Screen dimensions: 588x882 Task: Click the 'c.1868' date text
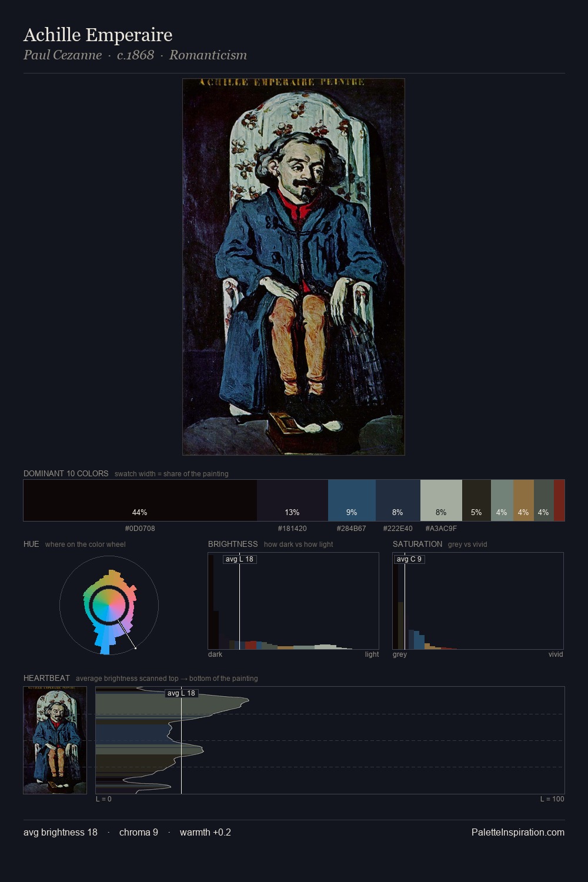pos(135,55)
